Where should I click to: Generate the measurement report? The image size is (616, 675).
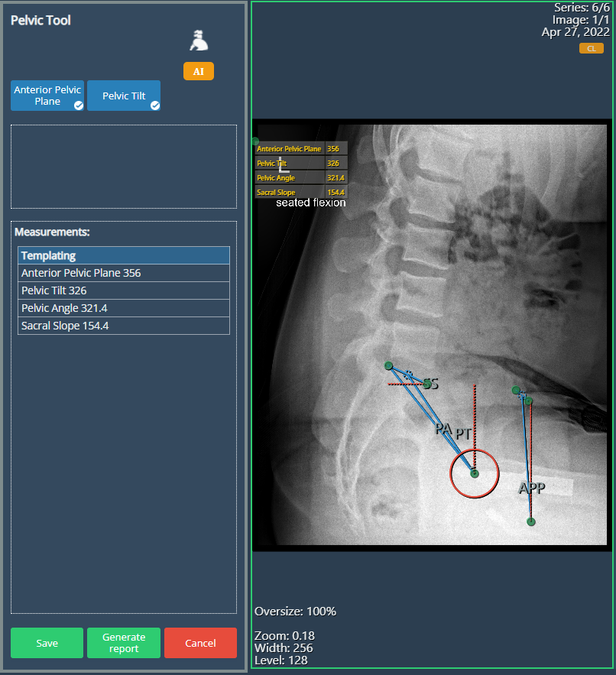click(x=124, y=643)
